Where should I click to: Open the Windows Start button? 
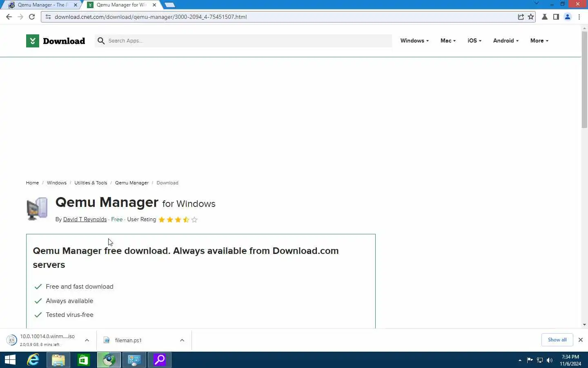pyautogui.click(x=10, y=360)
